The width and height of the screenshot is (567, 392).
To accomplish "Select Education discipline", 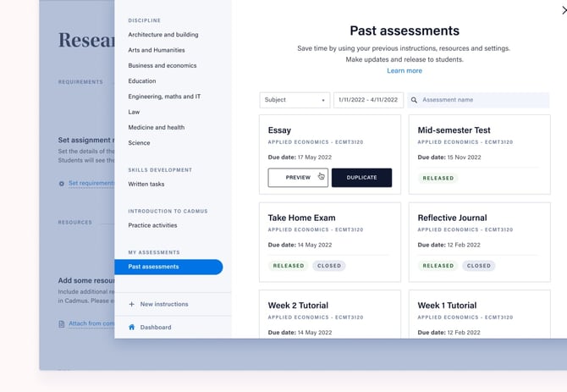I will point(142,81).
